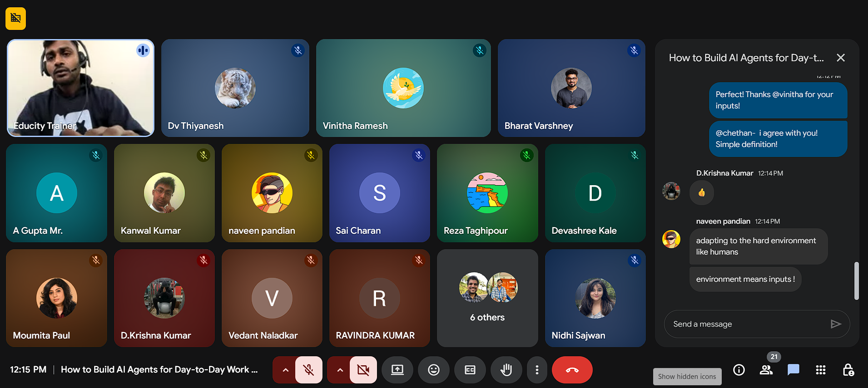Click Nidhi Sajwan participant tile

point(595,298)
